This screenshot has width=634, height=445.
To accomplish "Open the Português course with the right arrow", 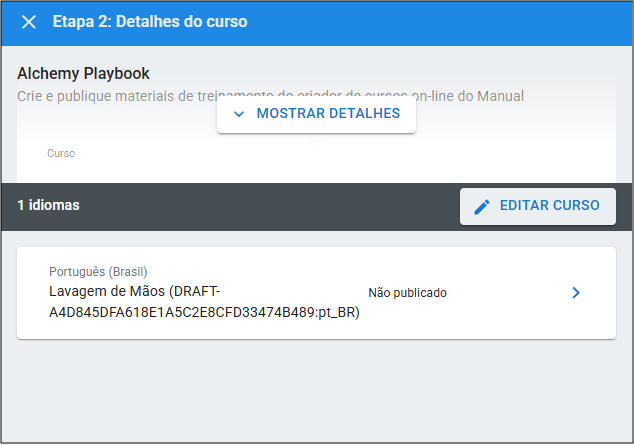I will (575, 293).
